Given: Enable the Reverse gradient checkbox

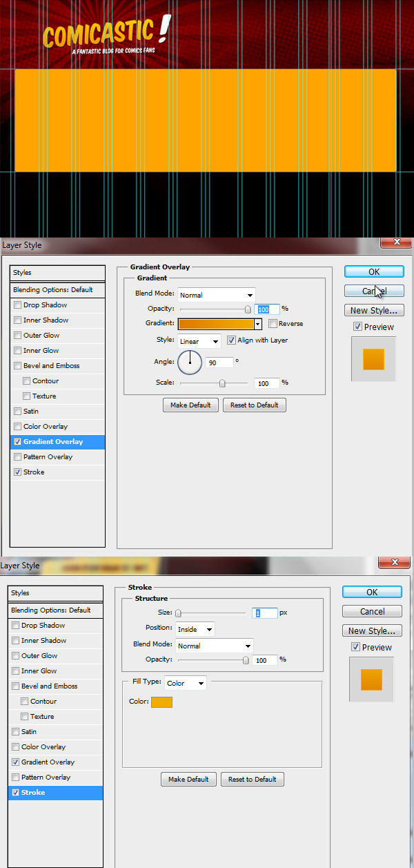Looking at the screenshot, I should point(273,324).
